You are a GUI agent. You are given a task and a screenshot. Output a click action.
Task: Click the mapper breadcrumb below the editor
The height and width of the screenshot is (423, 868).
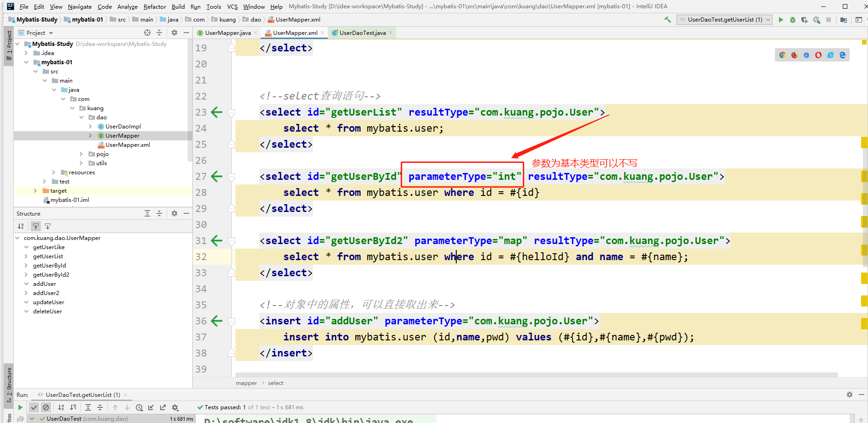coord(246,383)
